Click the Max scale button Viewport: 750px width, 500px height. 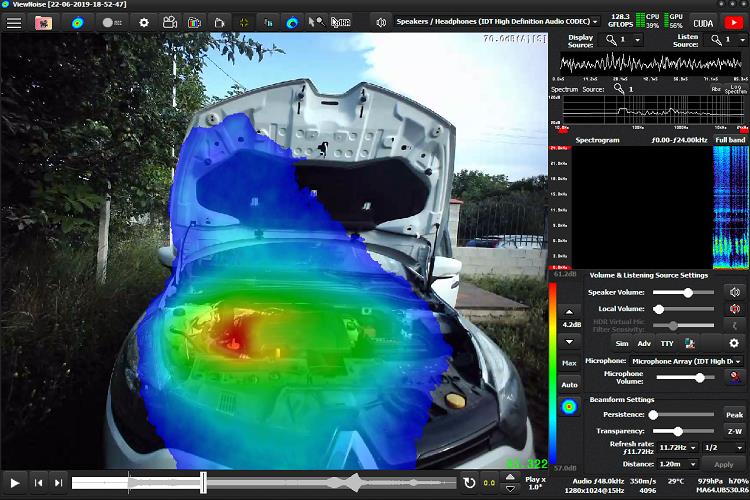(x=569, y=363)
